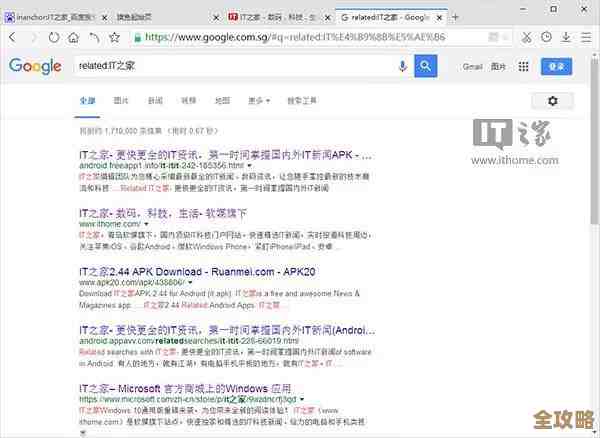Bookmark this page with the star icon

point(114,37)
